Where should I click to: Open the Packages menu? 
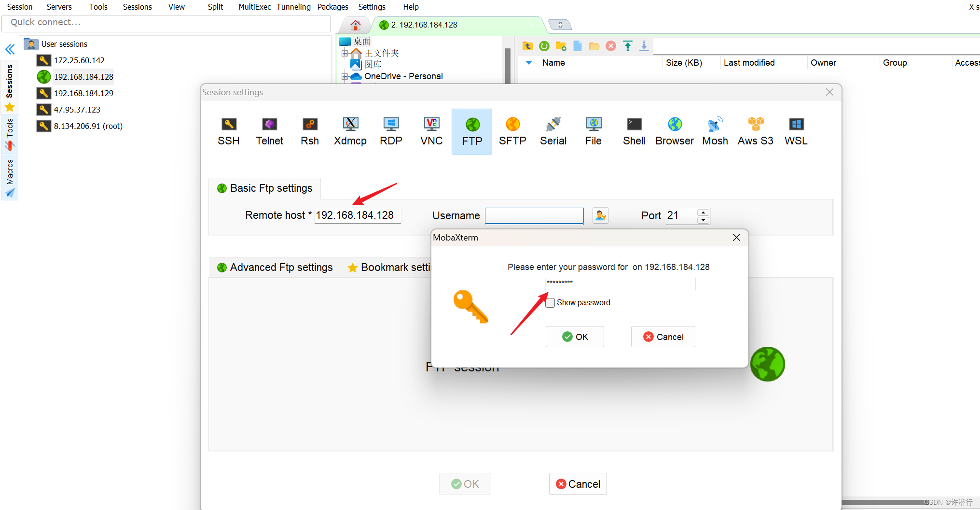coord(333,7)
